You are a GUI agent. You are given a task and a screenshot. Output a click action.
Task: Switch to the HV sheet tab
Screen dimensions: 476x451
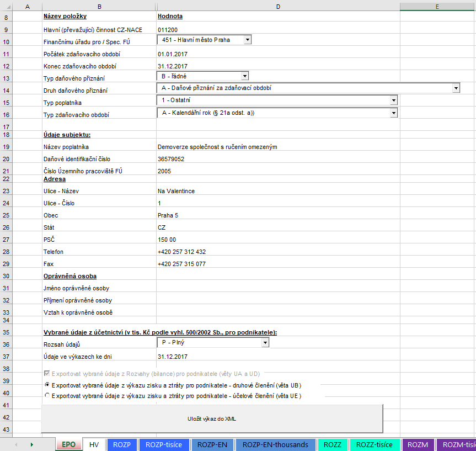tap(94, 444)
